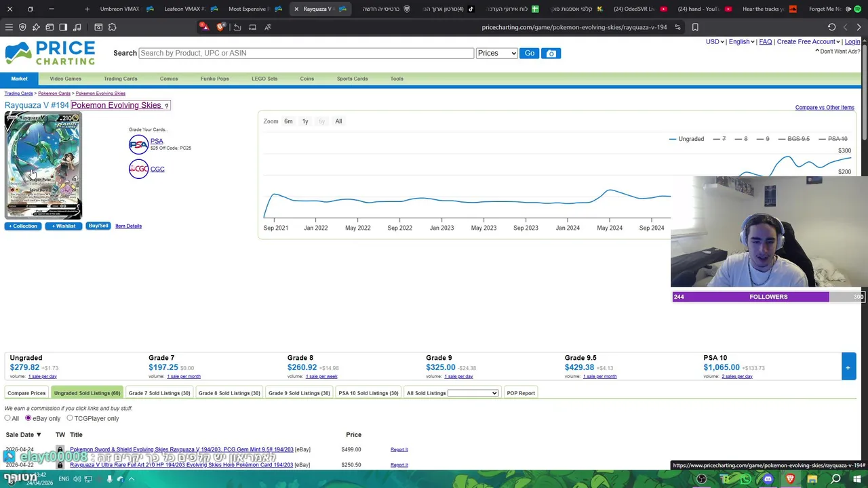This screenshot has height=488, width=868.
Task: Go forward with the forward arrow
Action: tap(859, 27)
